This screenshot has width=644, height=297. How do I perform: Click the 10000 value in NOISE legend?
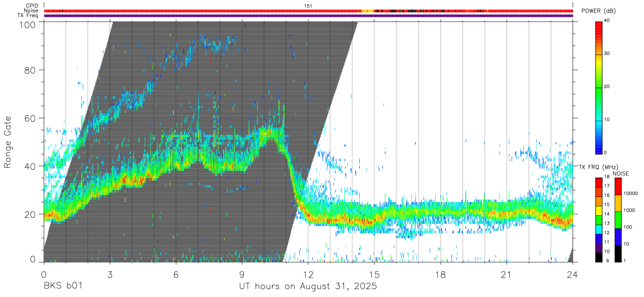tap(631, 193)
